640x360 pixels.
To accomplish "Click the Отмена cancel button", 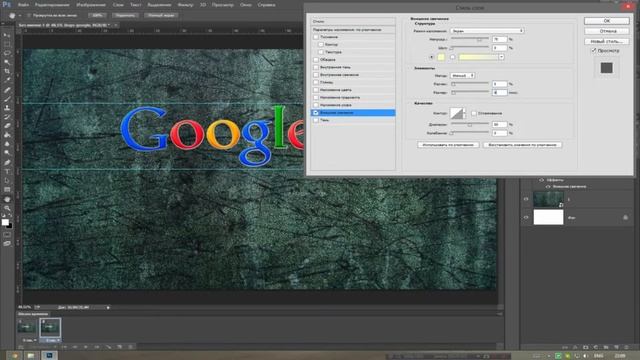I will [x=607, y=31].
